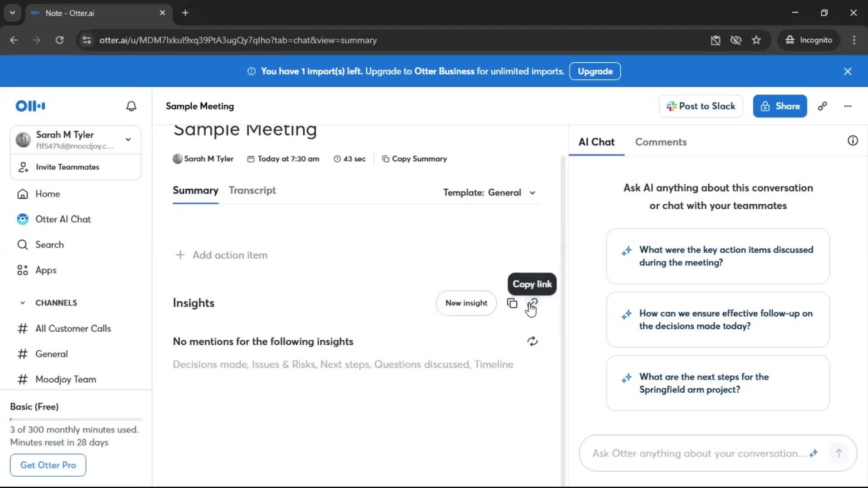Click the Incognito indicator button
The height and width of the screenshot is (488, 868).
(x=809, y=40)
